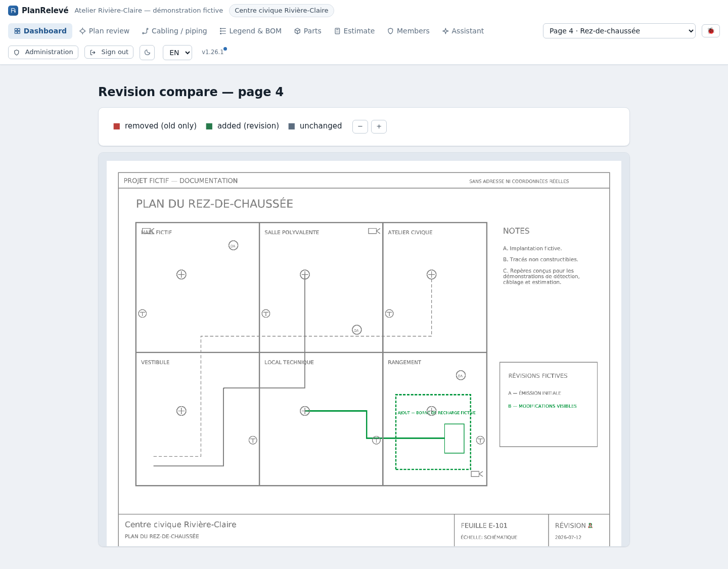Click the Revision compare — page 4 heading

click(191, 92)
